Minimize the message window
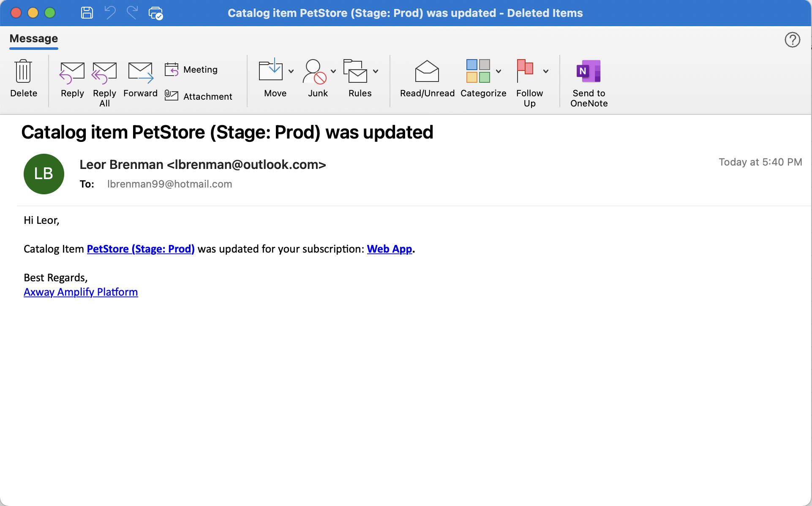 coord(33,13)
